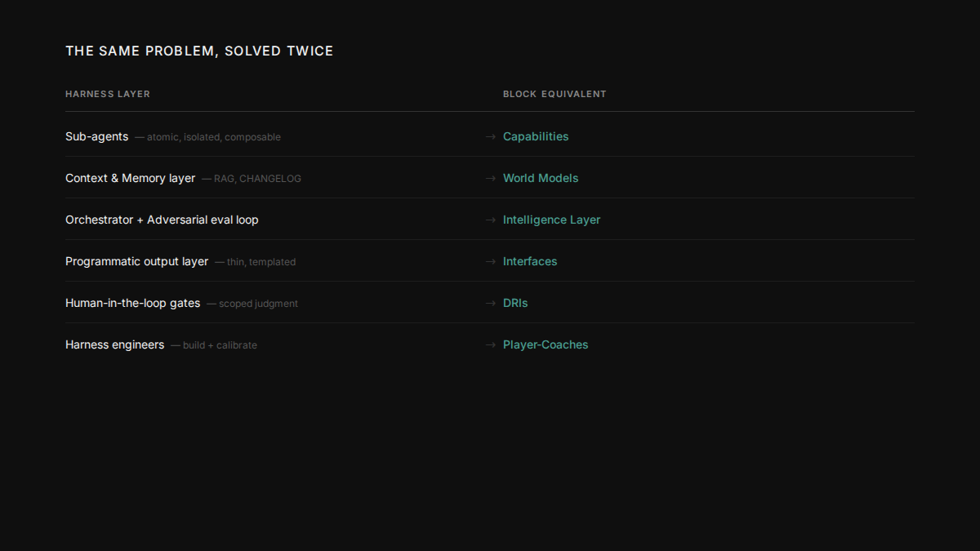Follow the Player-Coaches link

click(x=545, y=344)
